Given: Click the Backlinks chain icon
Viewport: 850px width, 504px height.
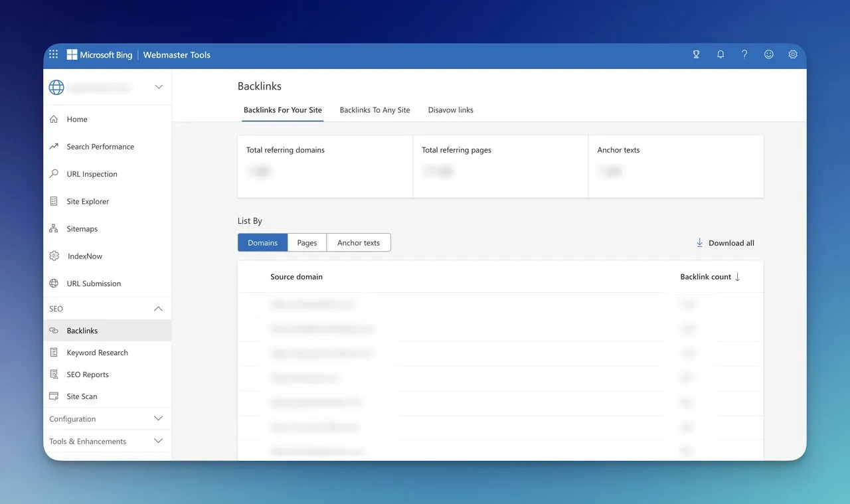Looking at the screenshot, I should [x=54, y=331].
